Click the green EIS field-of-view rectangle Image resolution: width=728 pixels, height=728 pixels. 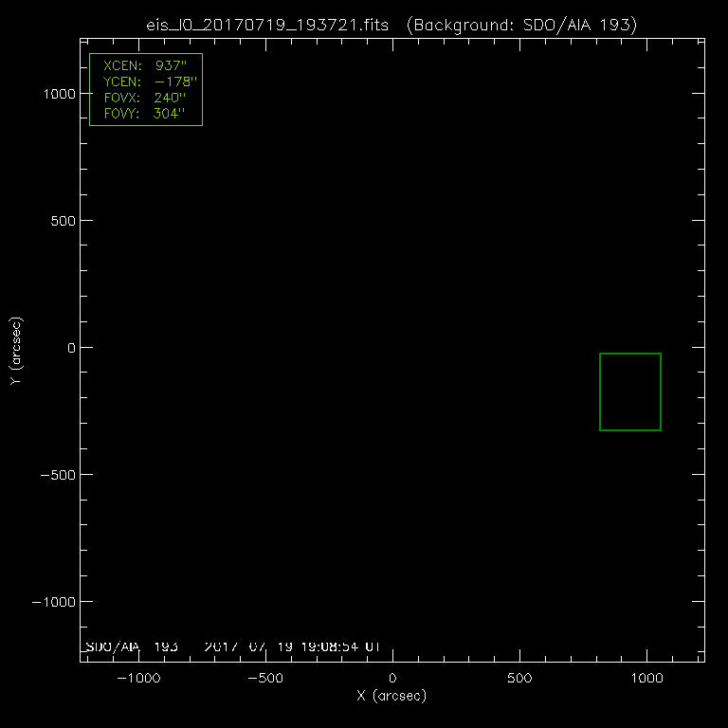point(629,391)
